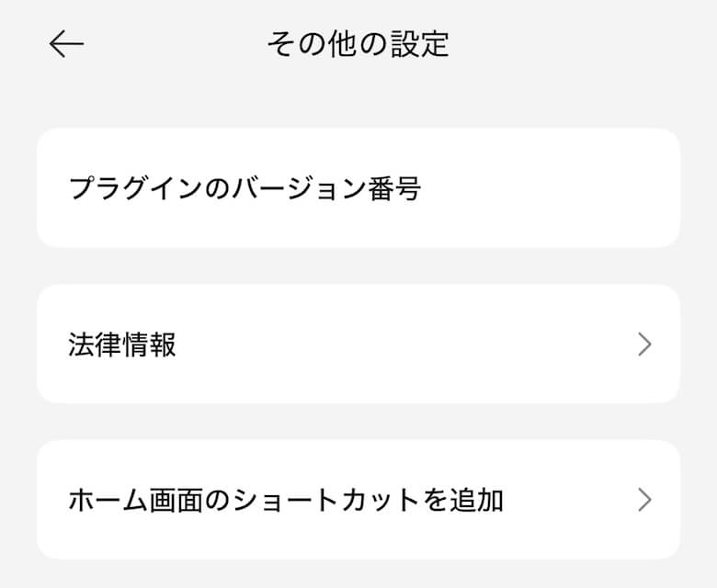Viewport: 717px width, 588px height.
Task: Open the legal information card
Action: (358, 345)
